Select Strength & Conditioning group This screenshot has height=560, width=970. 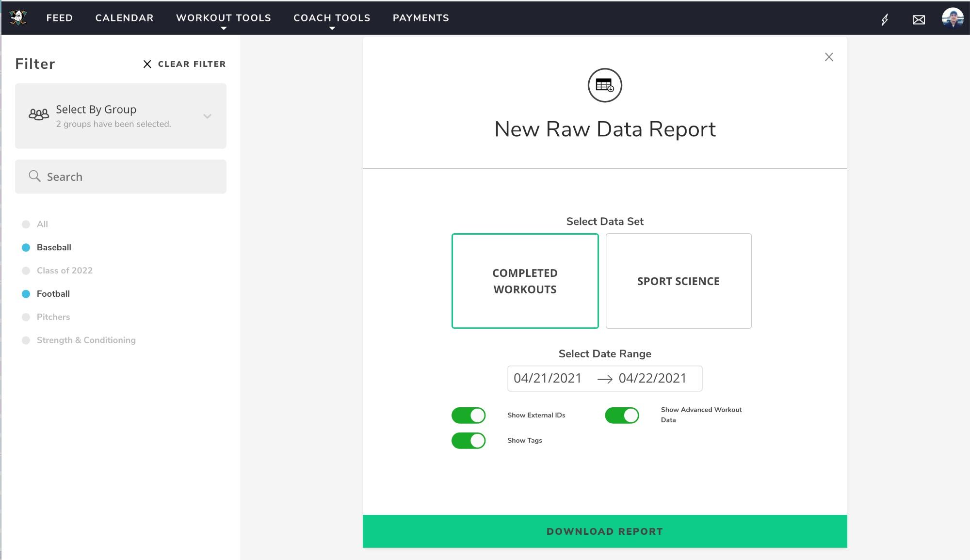pyautogui.click(x=79, y=340)
